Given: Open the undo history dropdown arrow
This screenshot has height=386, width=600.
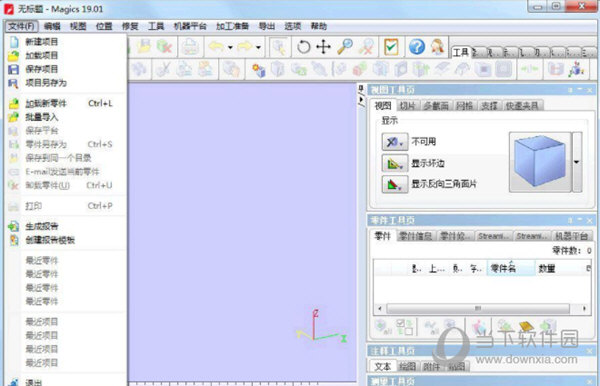Looking at the screenshot, I should click(x=230, y=47).
